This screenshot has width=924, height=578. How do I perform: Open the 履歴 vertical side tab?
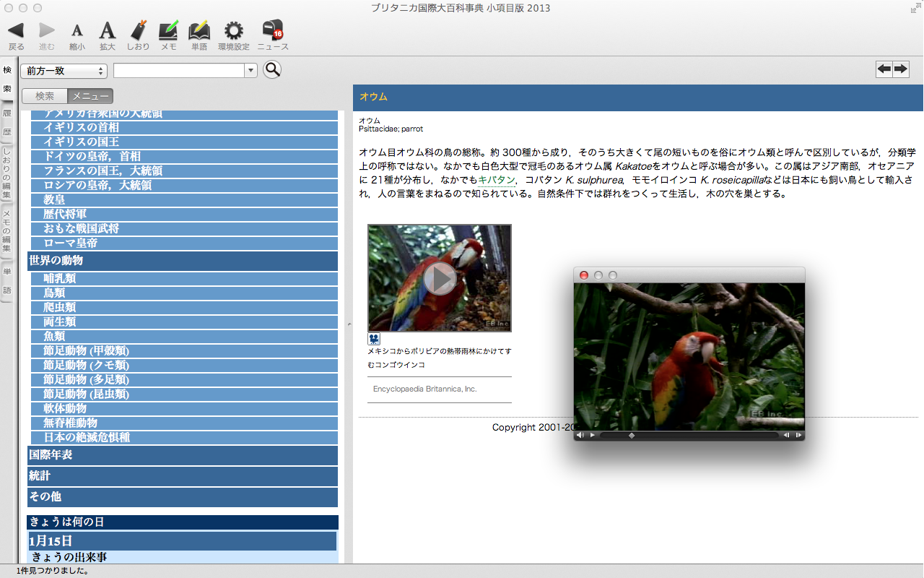7,123
